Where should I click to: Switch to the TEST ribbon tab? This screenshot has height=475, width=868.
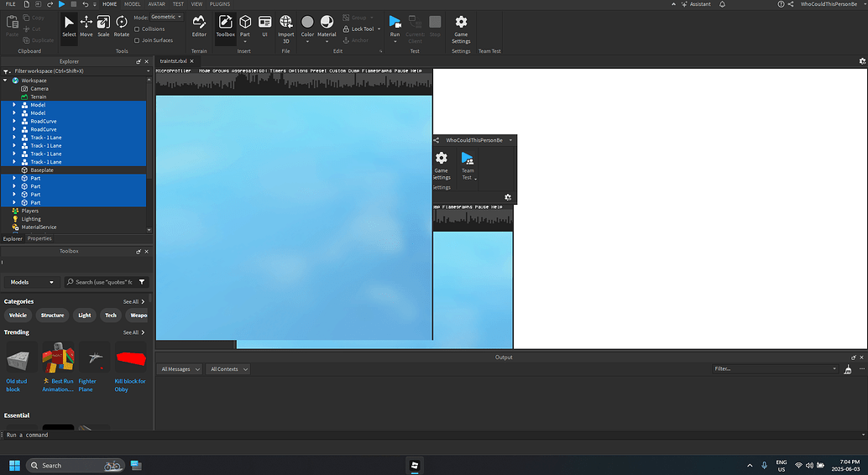click(x=178, y=4)
